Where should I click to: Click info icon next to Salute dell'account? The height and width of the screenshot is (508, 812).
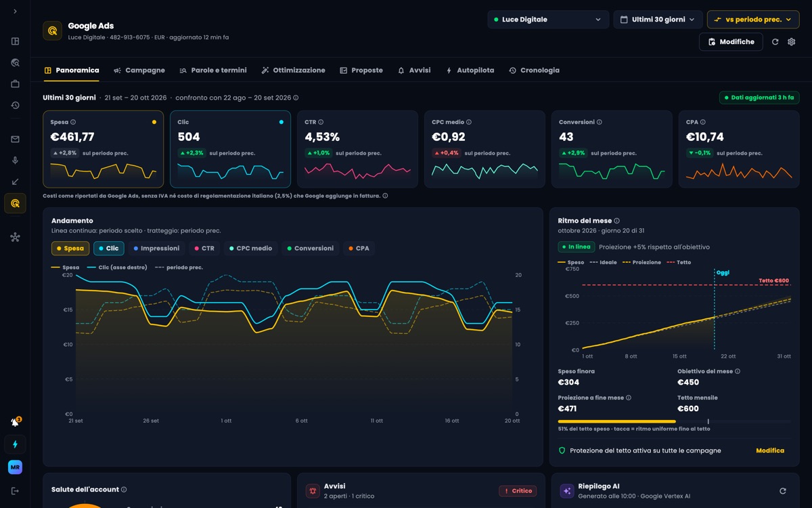(x=124, y=490)
